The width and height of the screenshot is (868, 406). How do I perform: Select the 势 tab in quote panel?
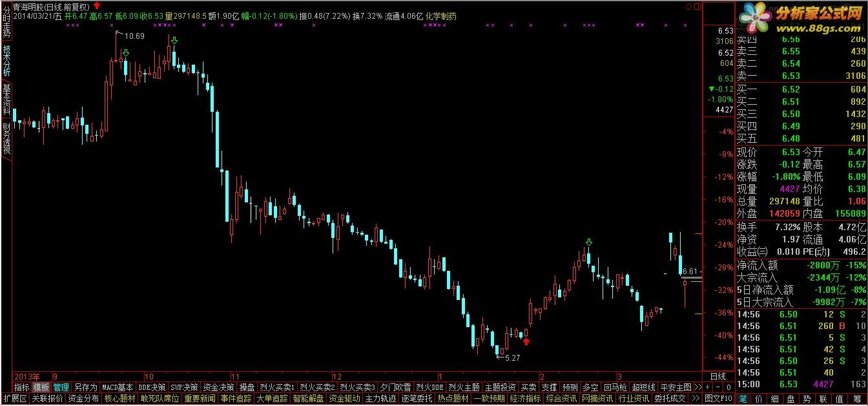pos(807,399)
